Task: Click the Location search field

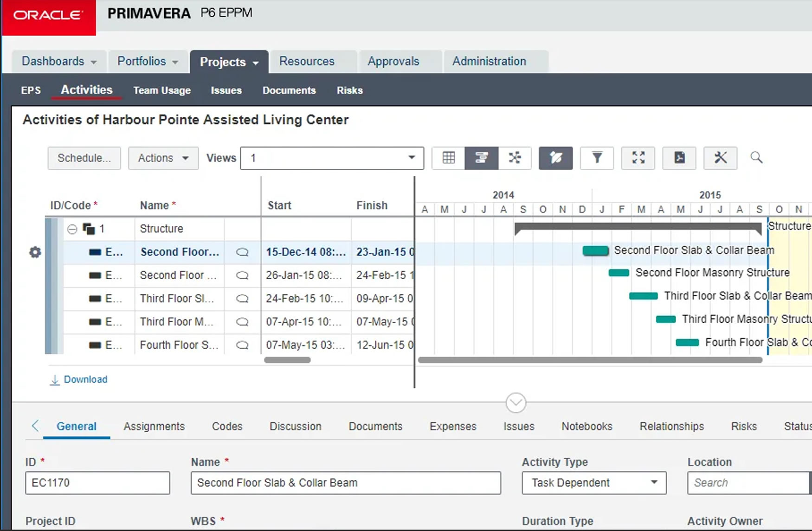Action: (x=749, y=483)
